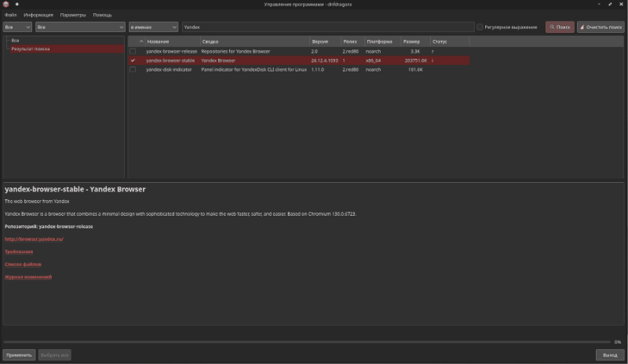
Task: Select the yandex-disk-indicator row name
Action: (169, 70)
